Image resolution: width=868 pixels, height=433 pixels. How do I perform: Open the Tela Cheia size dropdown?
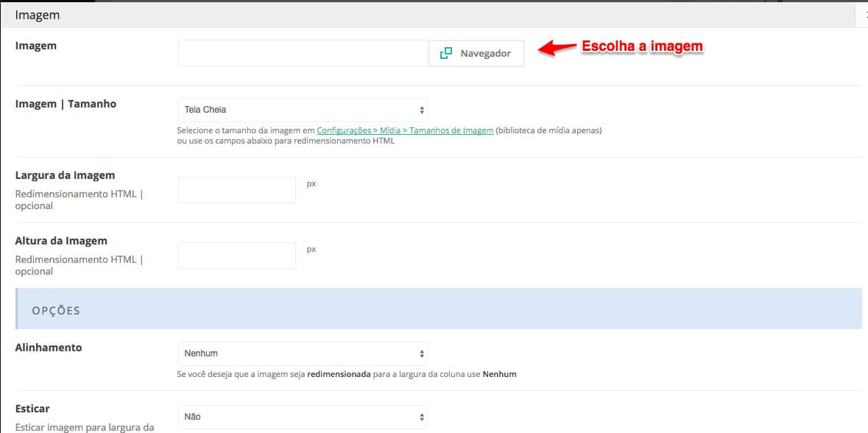(x=303, y=110)
